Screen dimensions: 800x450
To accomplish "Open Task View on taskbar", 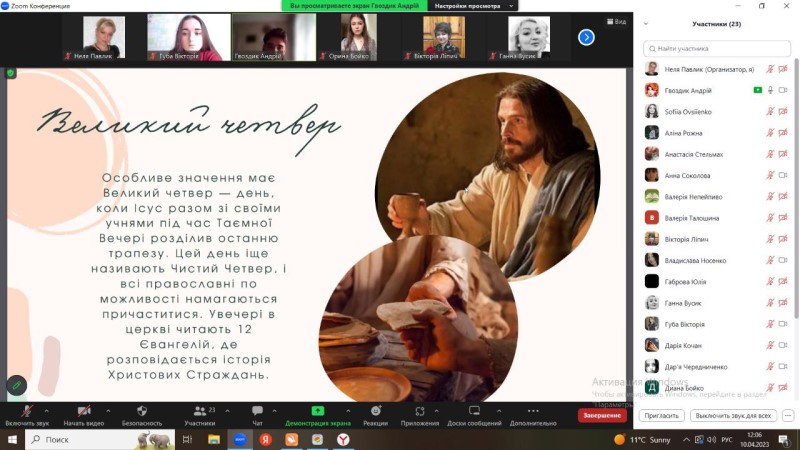I will click(x=187, y=439).
